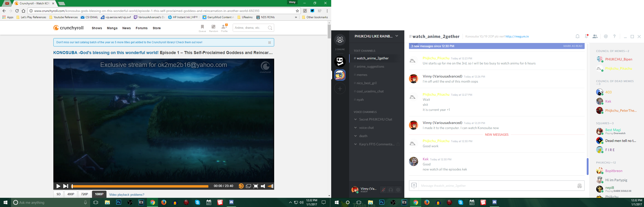Click Chrome's home button
This screenshot has width=644, height=207.
click(x=23, y=11)
